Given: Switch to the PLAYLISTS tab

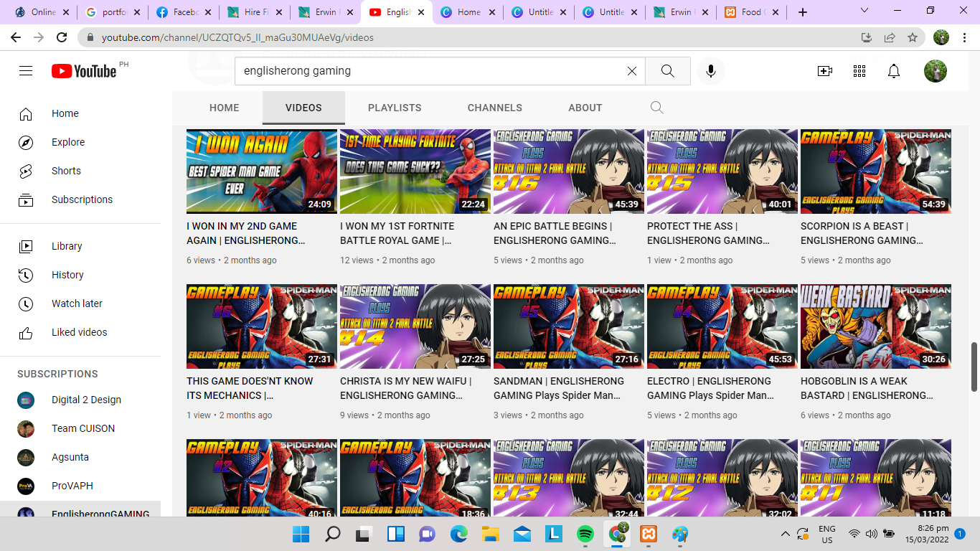Looking at the screenshot, I should point(395,108).
